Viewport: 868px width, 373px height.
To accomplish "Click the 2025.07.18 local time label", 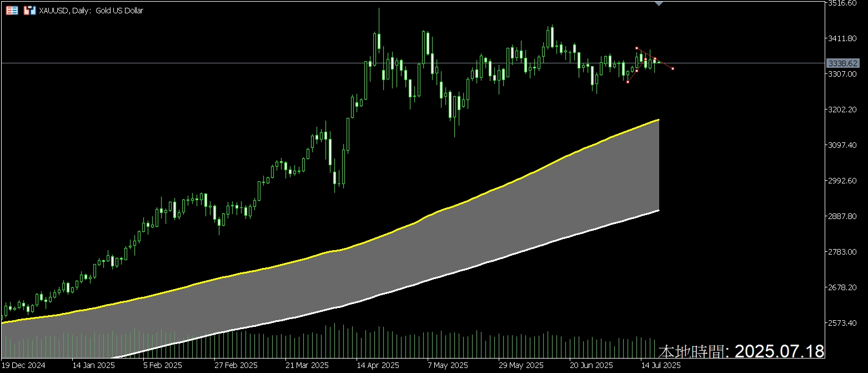I will pos(741,352).
